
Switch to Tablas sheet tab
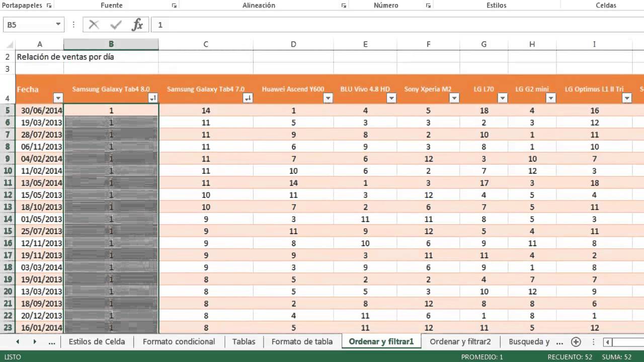point(244,341)
